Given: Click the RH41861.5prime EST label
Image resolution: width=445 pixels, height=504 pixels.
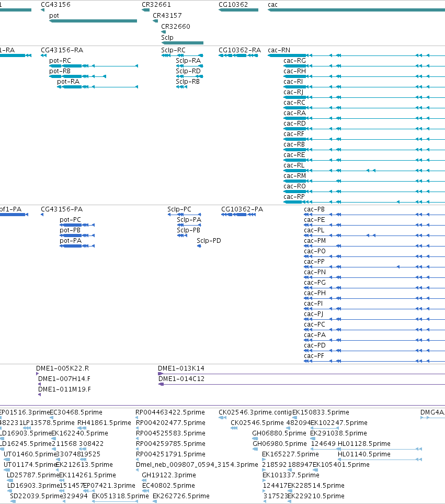Looking at the screenshot, I should pyautogui.click(x=105, y=423).
